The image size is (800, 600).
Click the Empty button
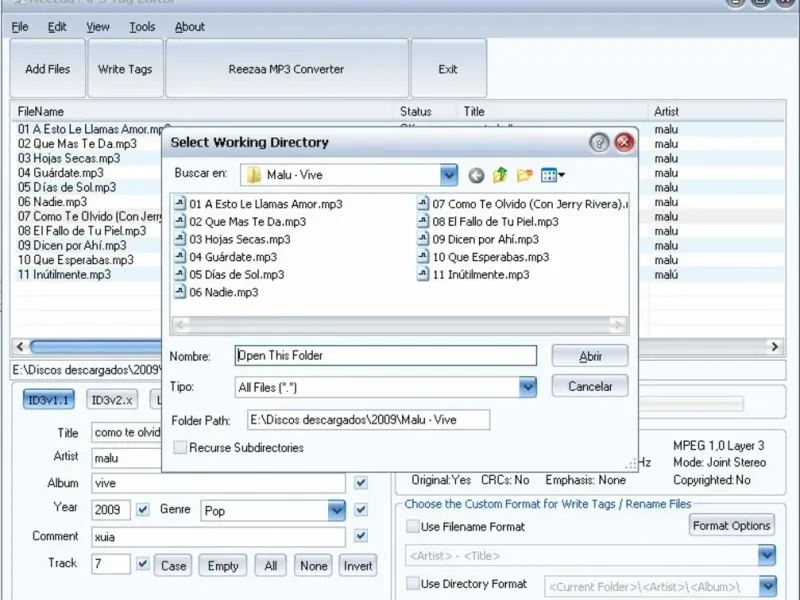click(x=223, y=565)
